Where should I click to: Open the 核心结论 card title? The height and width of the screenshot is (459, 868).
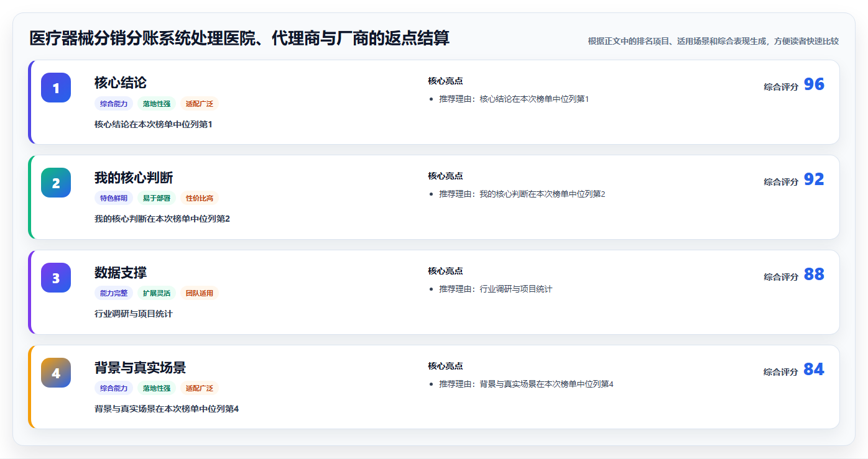(x=121, y=83)
